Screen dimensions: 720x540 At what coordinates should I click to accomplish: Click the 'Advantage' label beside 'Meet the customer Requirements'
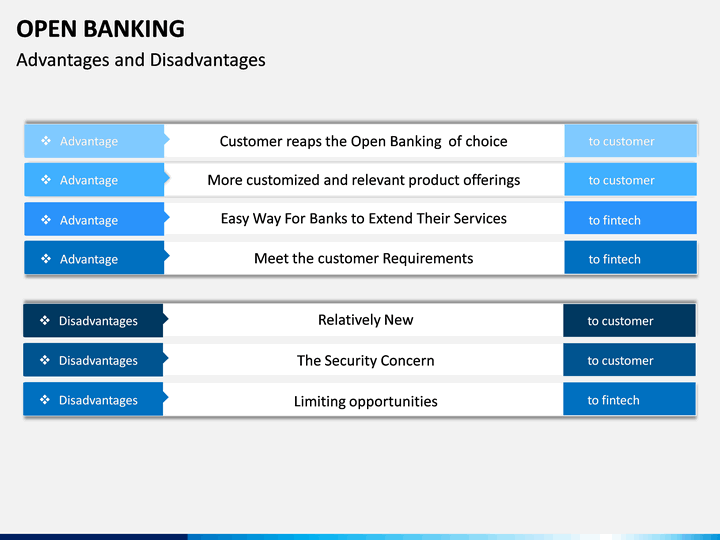point(89,259)
